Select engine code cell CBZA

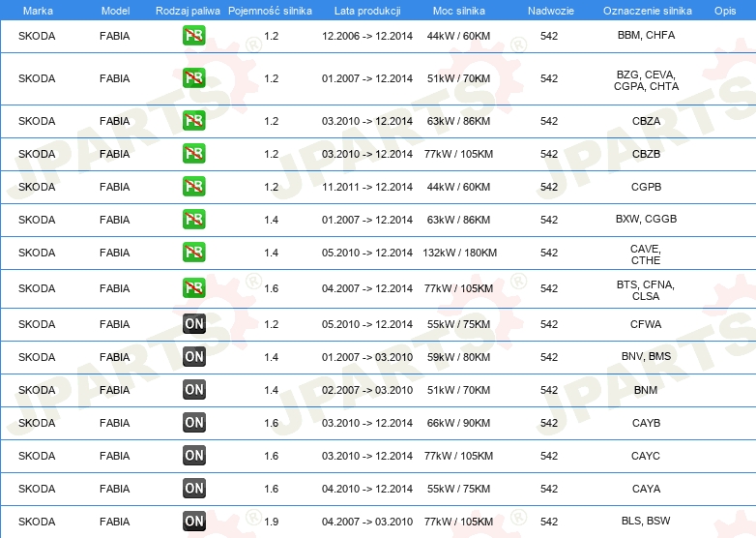[646, 121]
